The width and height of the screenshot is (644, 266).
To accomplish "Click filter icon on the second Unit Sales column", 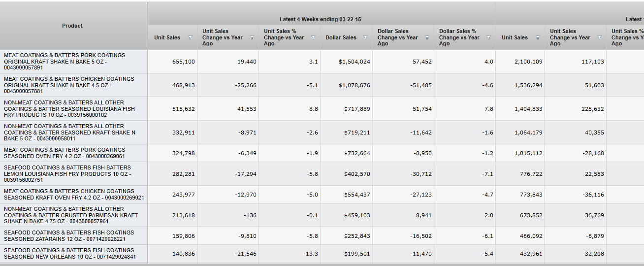I will pyautogui.click(x=538, y=38).
